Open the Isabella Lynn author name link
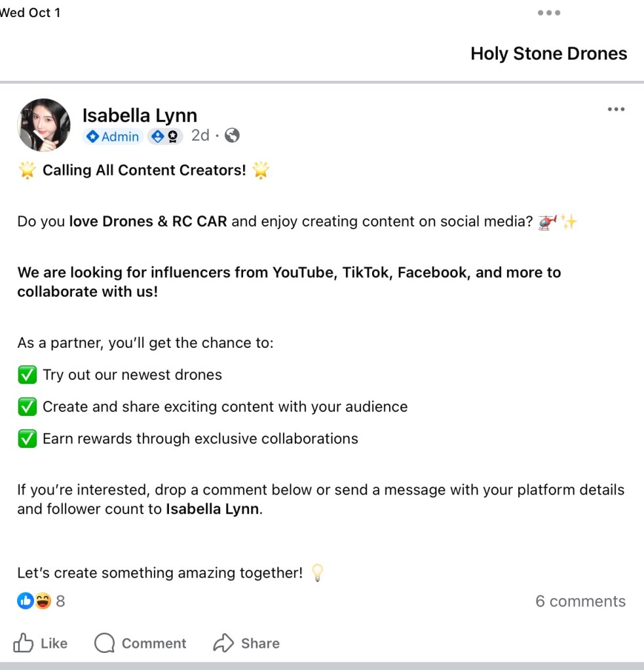644x670 pixels. click(x=140, y=115)
